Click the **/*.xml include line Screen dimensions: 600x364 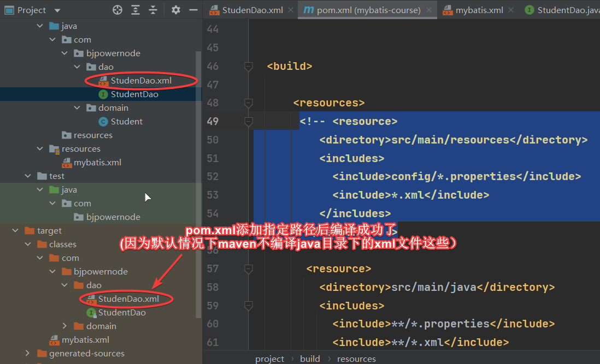(x=421, y=342)
